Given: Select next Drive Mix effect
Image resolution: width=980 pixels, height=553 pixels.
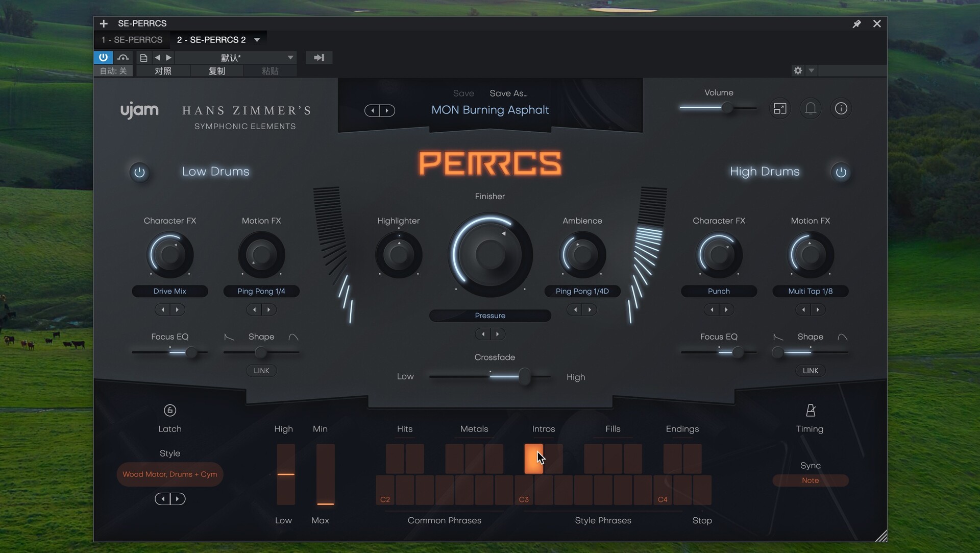Looking at the screenshot, I should [178, 309].
